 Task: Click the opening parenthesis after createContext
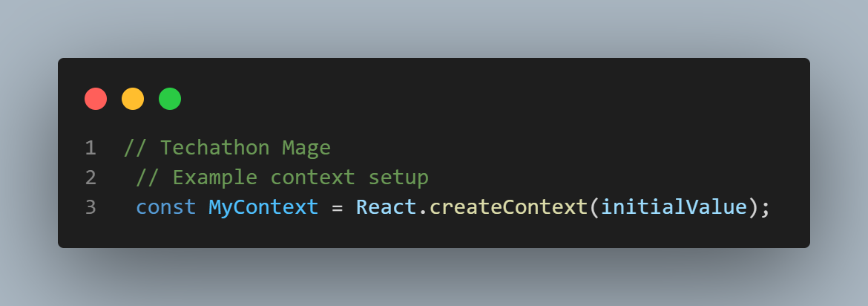[x=594, y=207]
